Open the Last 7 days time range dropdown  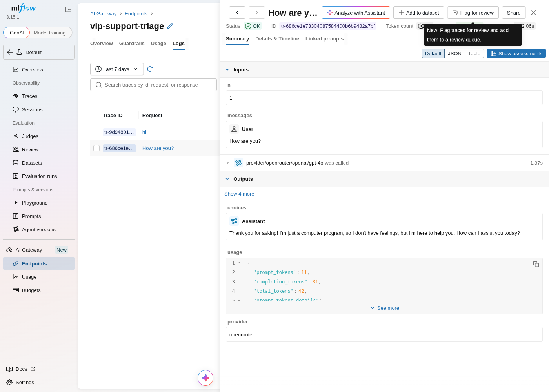pos(117,69)
